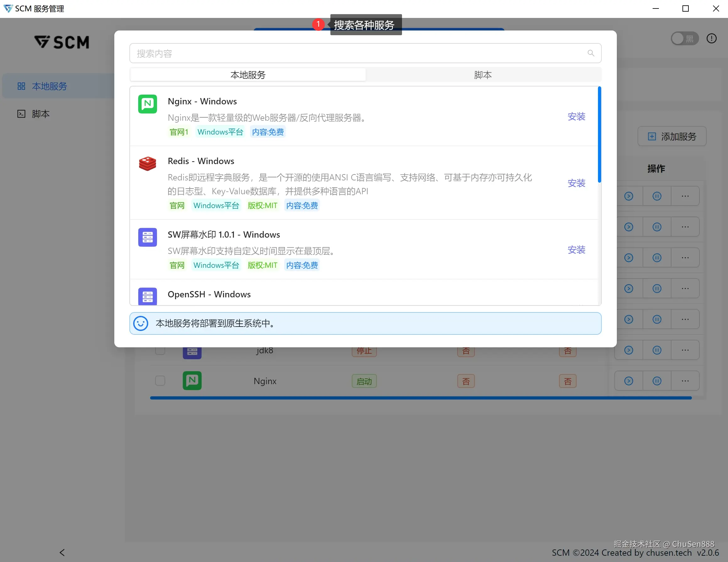The image size is (728, 562).
Task: Click the Nginx - Windows green icon
Action: point(147,104)
